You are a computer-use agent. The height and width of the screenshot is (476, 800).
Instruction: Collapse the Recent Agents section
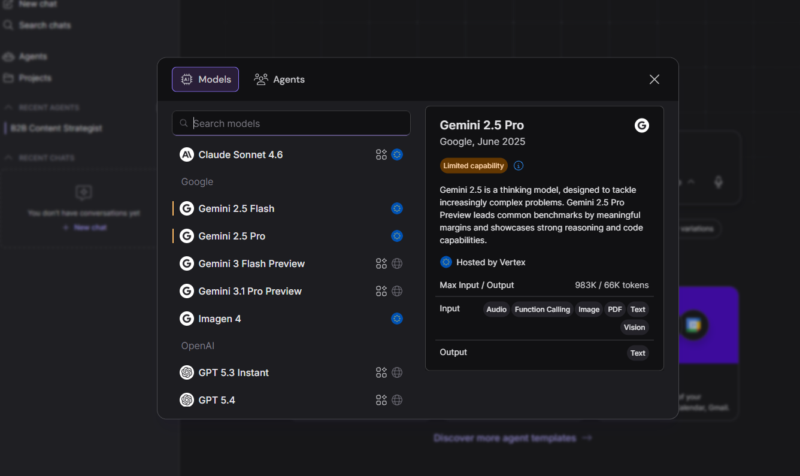tap(8, 107)
